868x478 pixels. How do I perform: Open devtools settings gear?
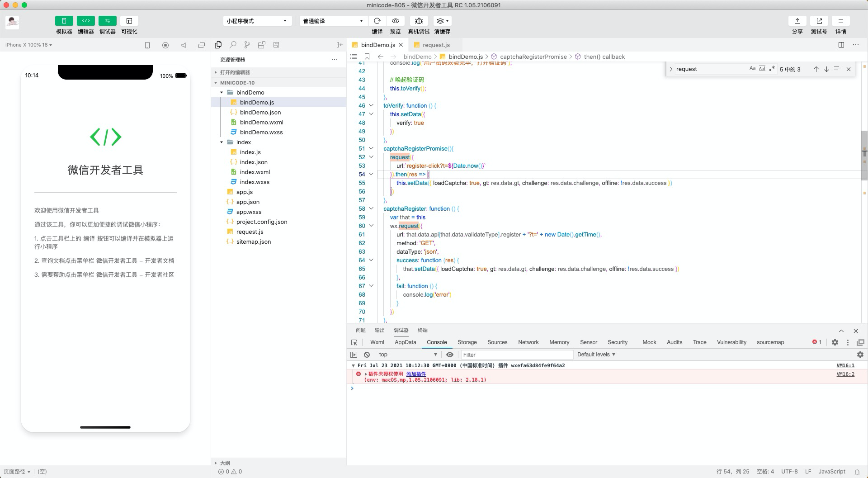835,342
